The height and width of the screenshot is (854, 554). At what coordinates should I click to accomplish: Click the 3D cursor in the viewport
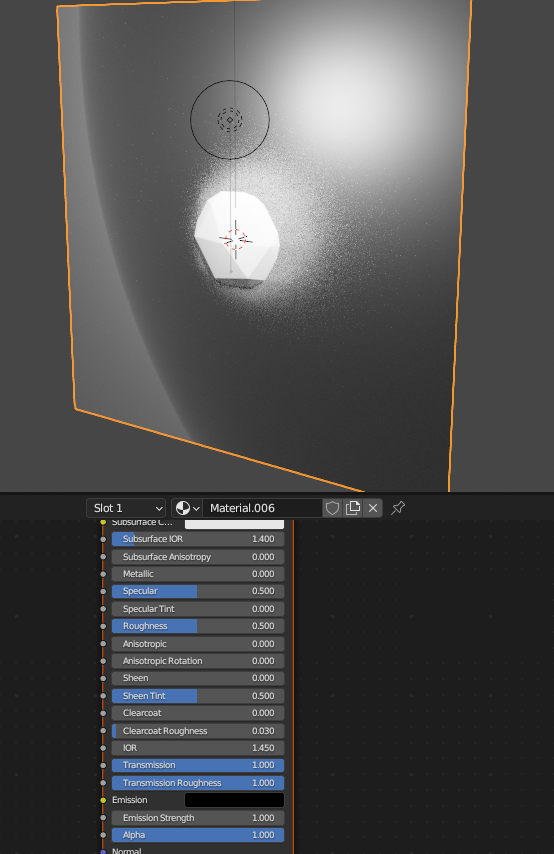(235, 239)
